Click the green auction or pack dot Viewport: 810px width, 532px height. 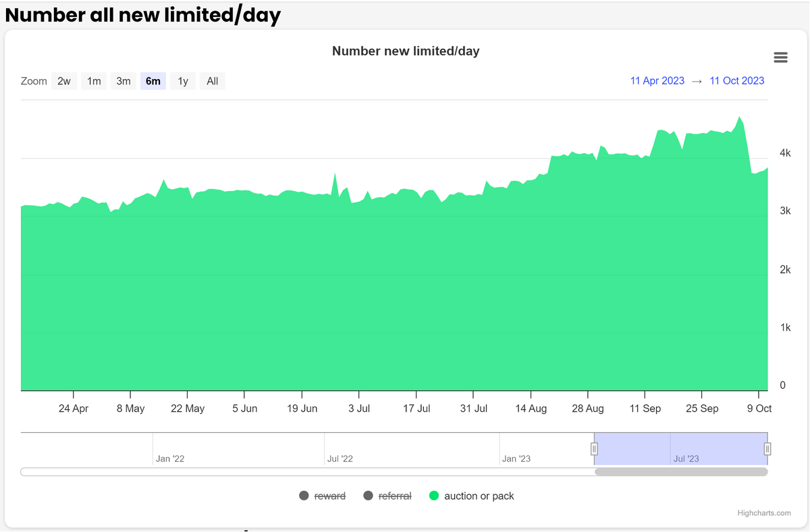434,496
